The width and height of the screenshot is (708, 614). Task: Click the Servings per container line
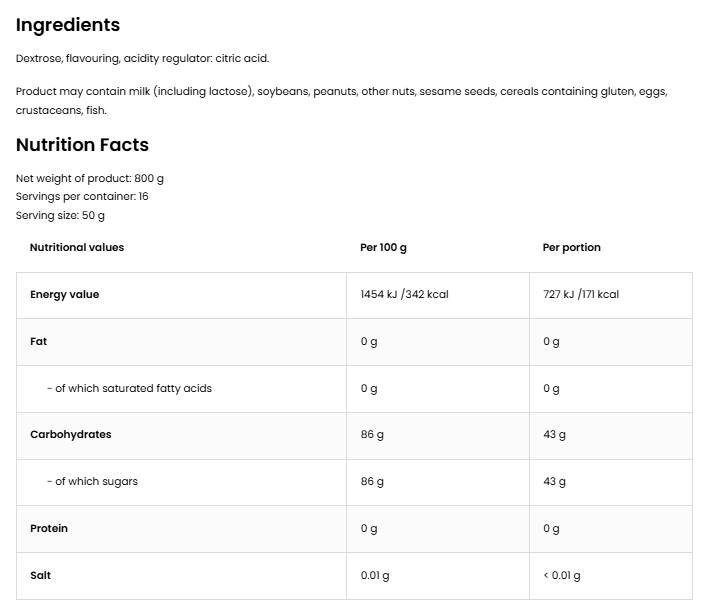click(82, 196)
